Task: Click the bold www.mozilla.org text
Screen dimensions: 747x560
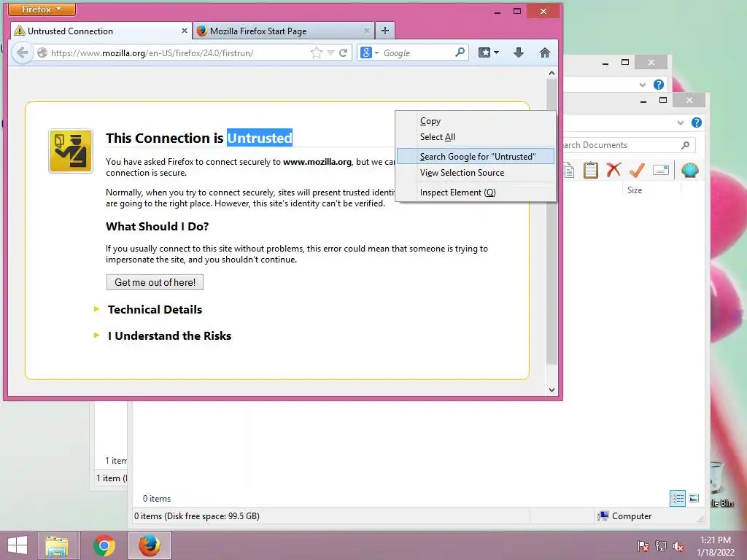Action: point(317,162)
